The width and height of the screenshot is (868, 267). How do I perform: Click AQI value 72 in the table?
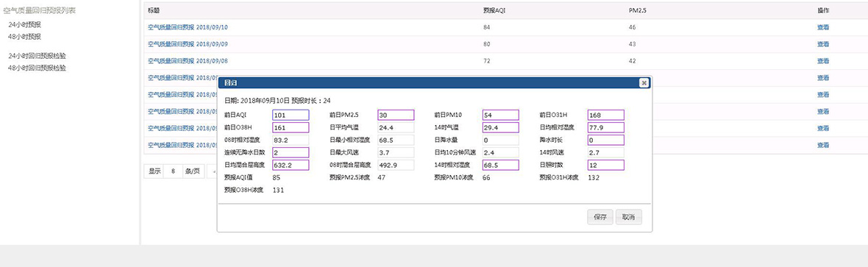tap(486, 61)
